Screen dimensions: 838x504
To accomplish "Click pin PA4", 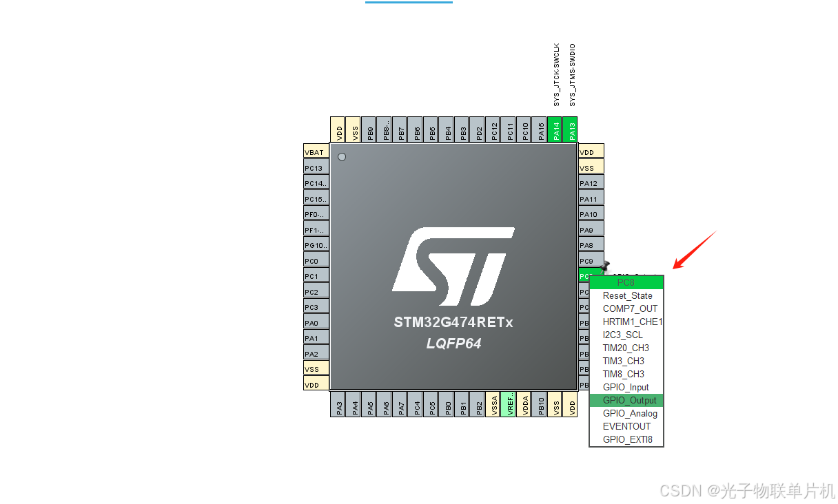I will [354, 404].
